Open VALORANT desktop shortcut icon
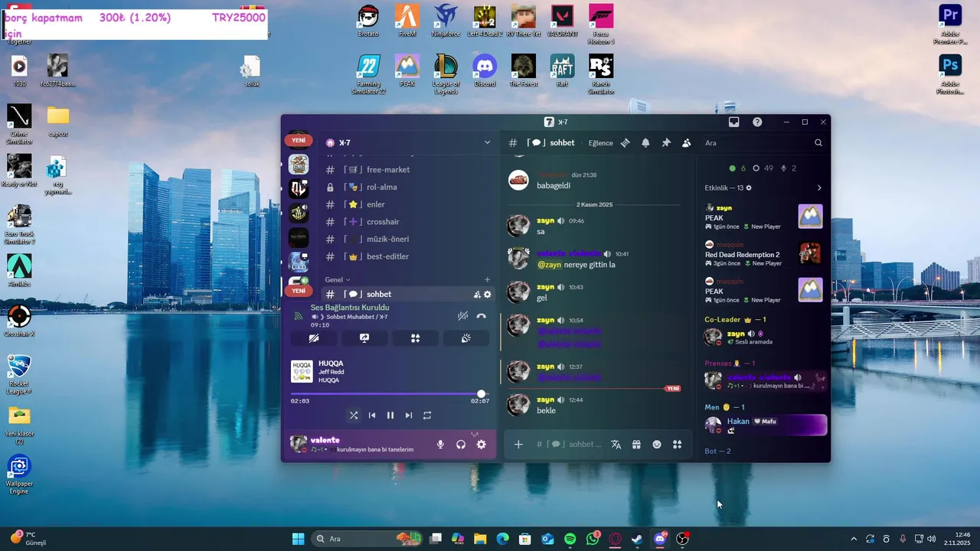 562,21
